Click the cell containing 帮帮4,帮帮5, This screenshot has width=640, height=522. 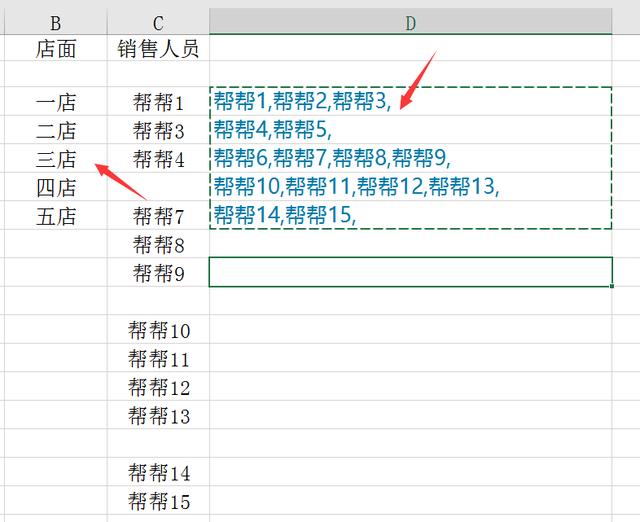coord(410,130)
